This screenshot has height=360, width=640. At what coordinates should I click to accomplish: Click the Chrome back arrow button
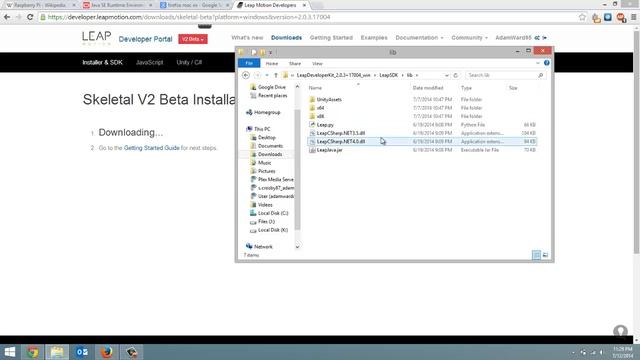tap(7, 17)
